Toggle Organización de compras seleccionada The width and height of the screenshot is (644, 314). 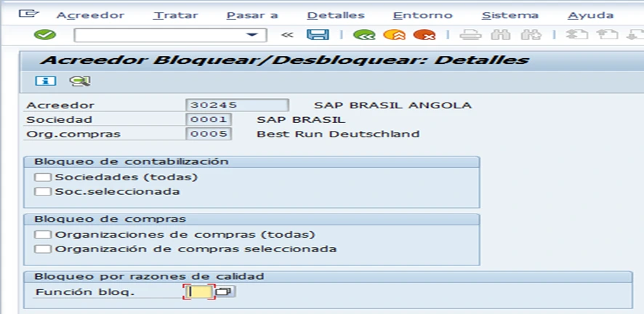tap(43, 249)
